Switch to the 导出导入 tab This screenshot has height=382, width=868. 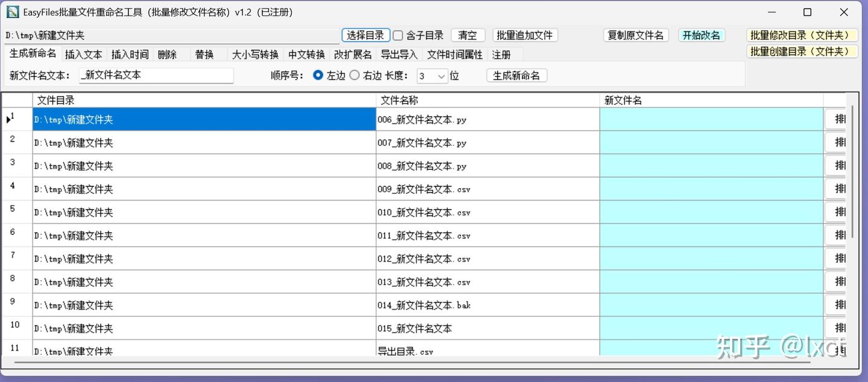tap(399, 54)
